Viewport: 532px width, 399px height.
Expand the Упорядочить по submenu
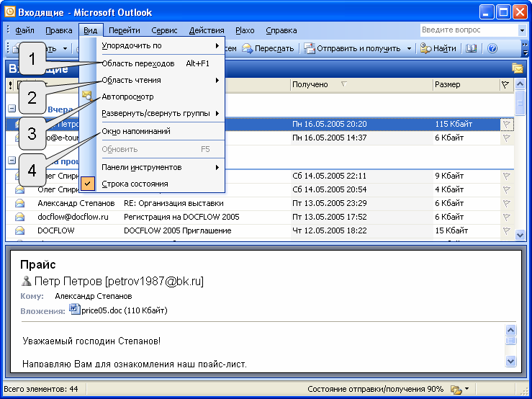tap(161, 45)
